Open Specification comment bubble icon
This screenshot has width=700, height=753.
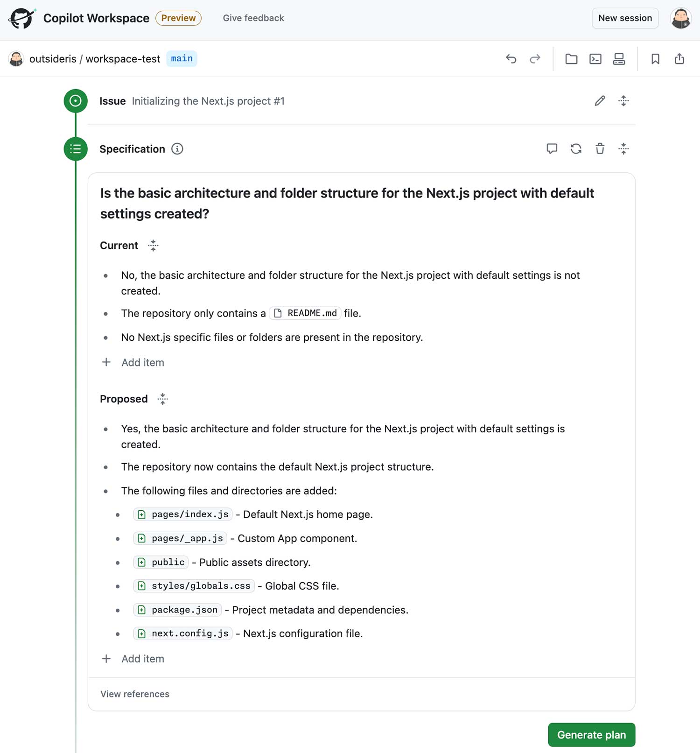pyautogui.click(x=552, y=149)
